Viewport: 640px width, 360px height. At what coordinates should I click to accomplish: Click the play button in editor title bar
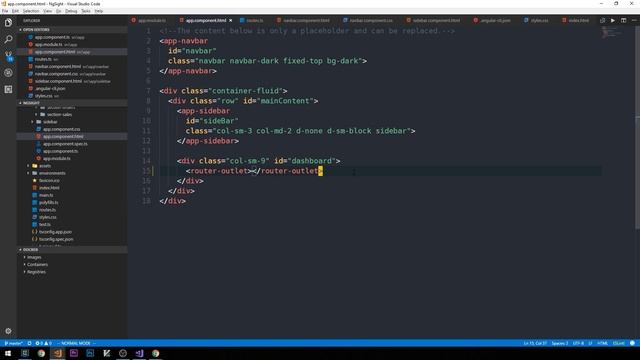[613, 20]
